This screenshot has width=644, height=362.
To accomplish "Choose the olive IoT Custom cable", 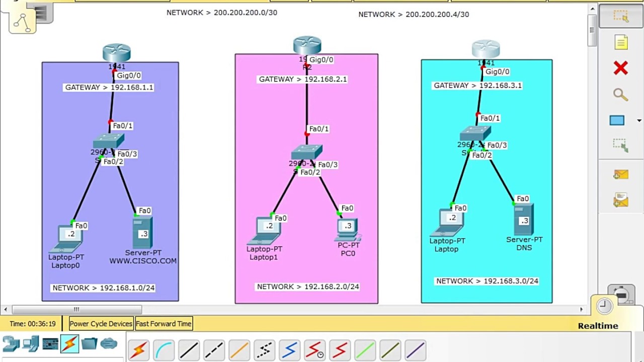I will pyautogui.click(x=390, y=350).
